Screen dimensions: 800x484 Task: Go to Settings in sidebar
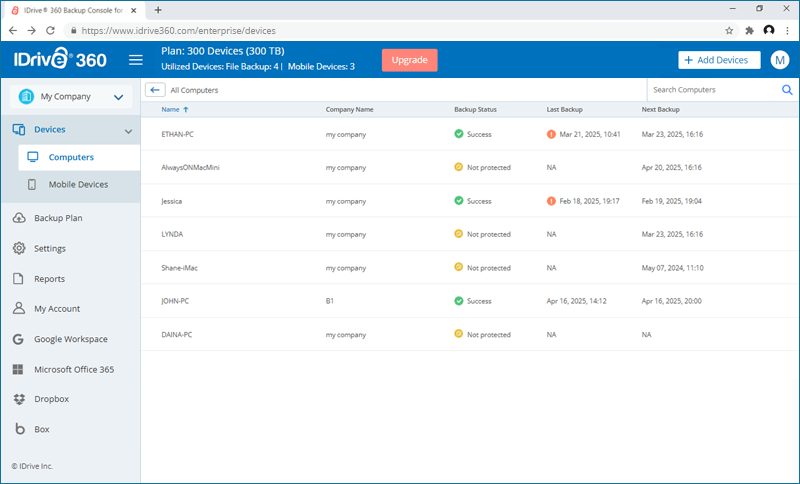click(50, 249)
